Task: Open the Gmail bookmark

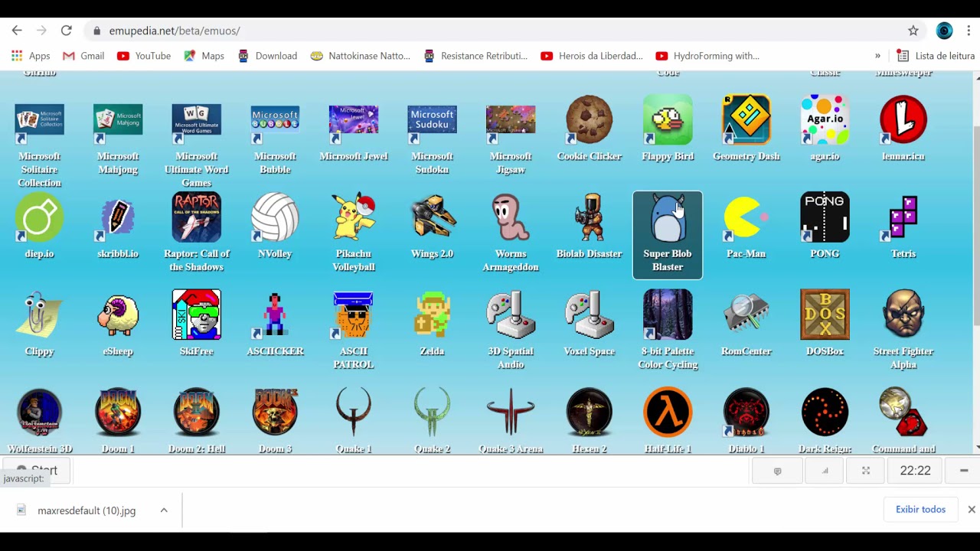Action: coord(83,56)
